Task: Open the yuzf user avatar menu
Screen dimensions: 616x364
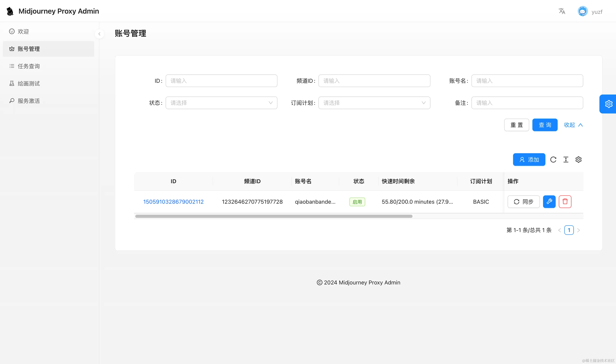Action: (x=583, y=11)
